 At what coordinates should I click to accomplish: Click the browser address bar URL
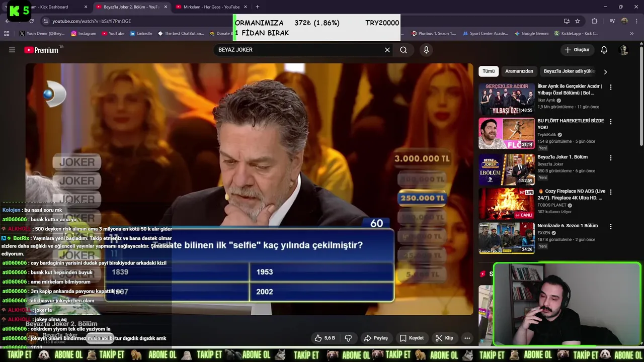[92, 21]
